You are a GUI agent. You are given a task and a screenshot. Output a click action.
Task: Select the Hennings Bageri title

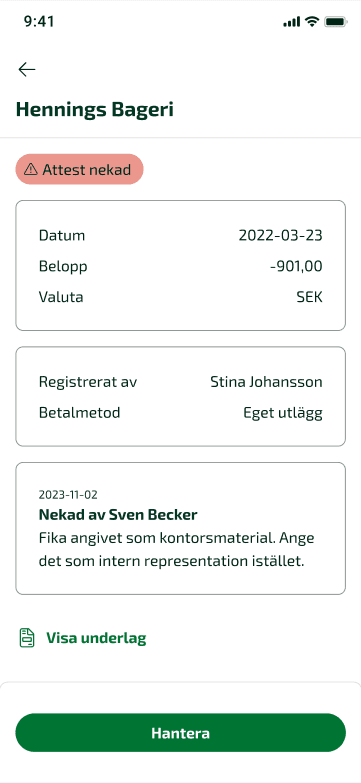[95, 109]
